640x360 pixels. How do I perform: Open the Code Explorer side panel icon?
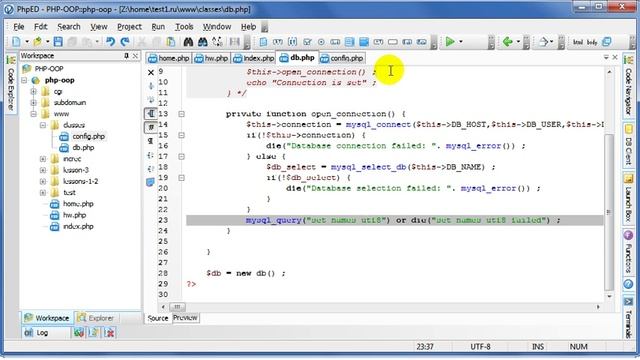coord(11,84)
